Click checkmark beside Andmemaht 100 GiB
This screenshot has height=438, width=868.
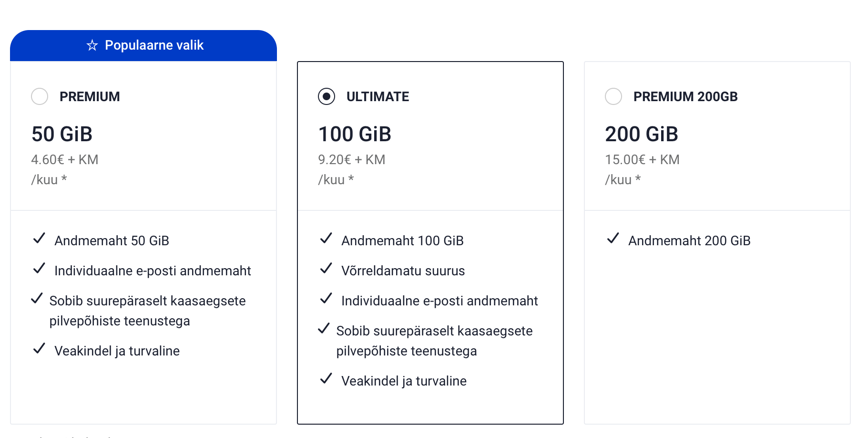[326, 238]
